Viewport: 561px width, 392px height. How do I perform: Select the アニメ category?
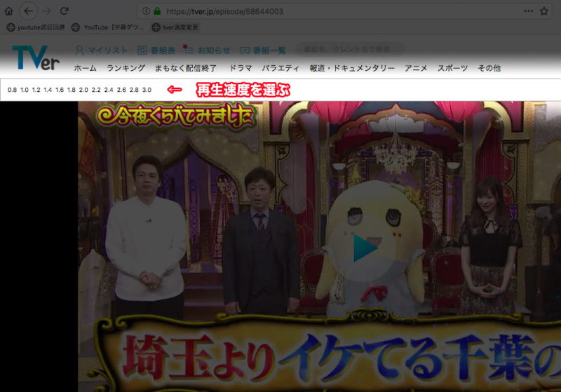tap(416, 68)
